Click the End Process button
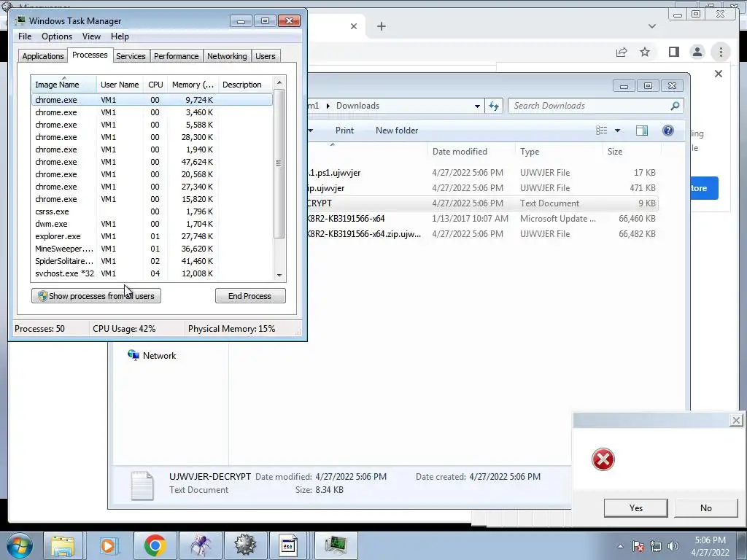Screen dimensions: 747x560 click(x=250, y=296)
